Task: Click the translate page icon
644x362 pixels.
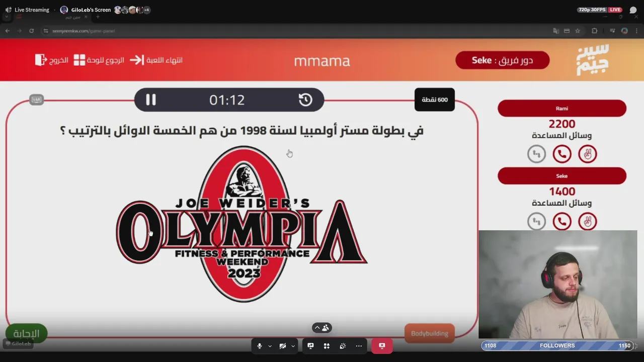Action: pyautogui.click(x=555, y=31)
